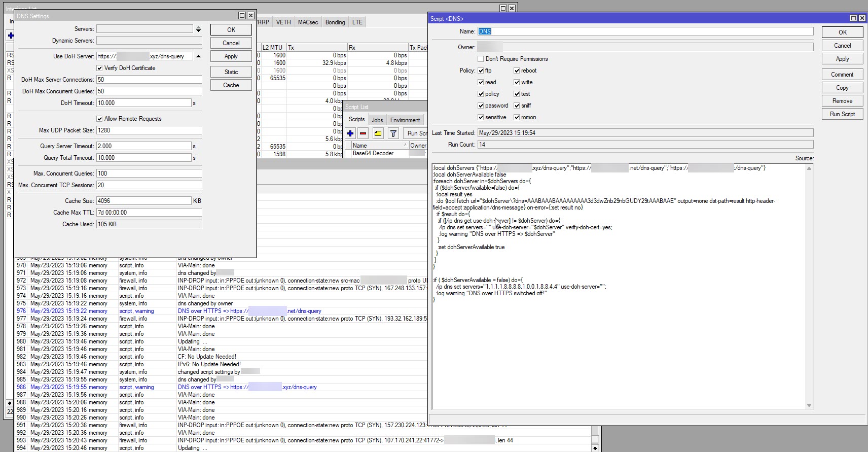Close the DNS Settings window
Image resolution: width=868 pixels, height=452 pixels.
250,16
